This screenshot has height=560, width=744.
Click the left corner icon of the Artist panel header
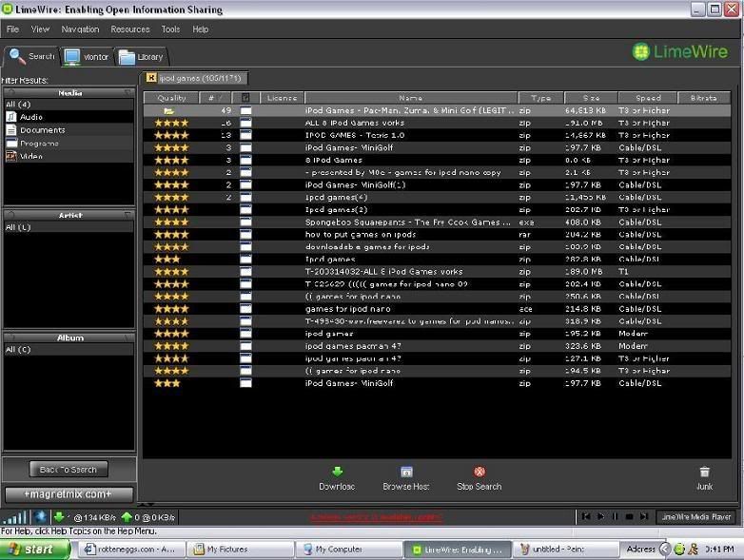click(10, 215)
